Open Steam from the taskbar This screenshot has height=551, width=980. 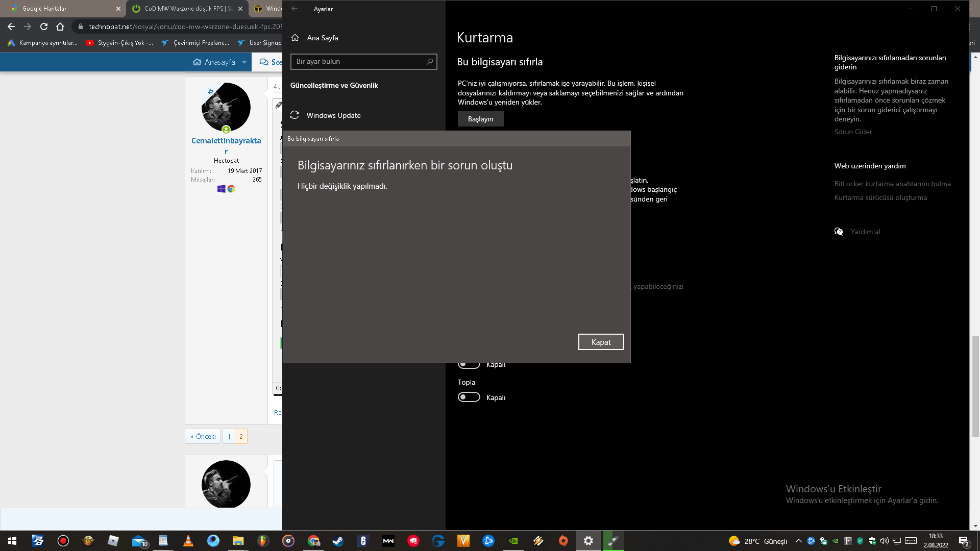pyautogui.click(x=338, y=541)
